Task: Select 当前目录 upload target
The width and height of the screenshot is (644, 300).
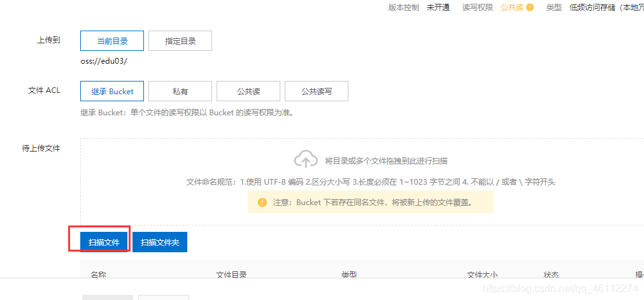Action: coord(112,41)
